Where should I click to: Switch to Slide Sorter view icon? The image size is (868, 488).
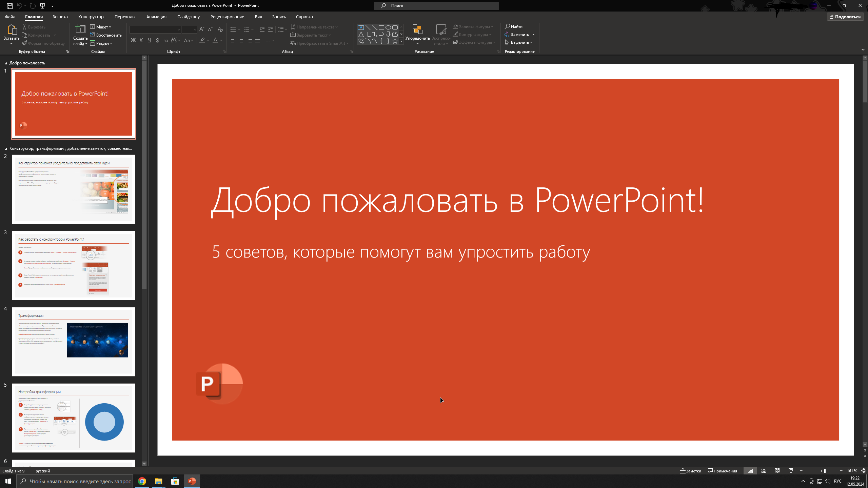(x=764, y=471)
